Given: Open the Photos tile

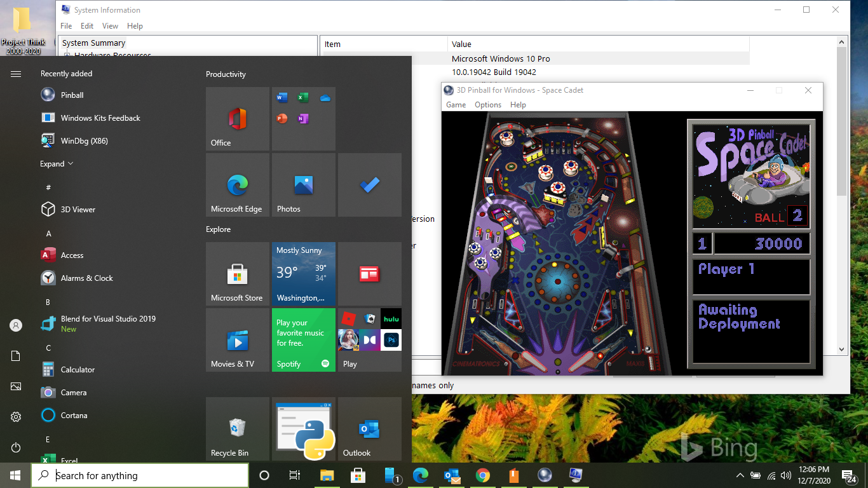Looking at the screenshot, I should (x=304, y=185).
